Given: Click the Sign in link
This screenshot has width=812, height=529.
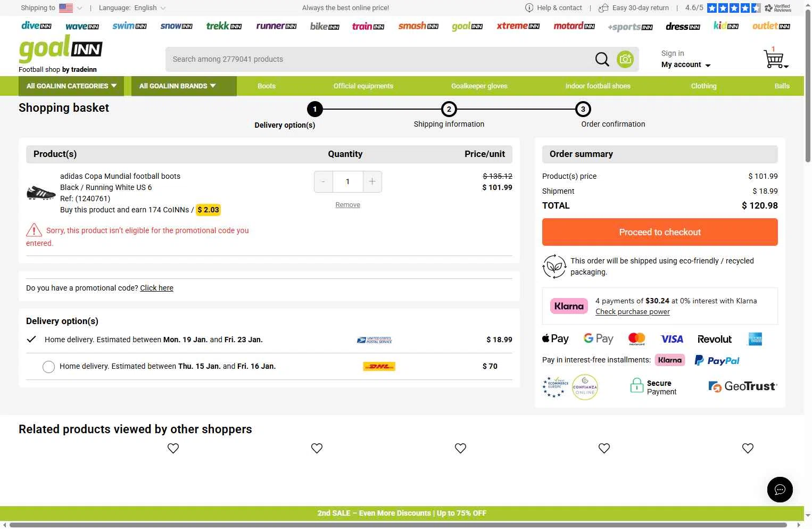Looking at the screenshot, I should 673,53.
